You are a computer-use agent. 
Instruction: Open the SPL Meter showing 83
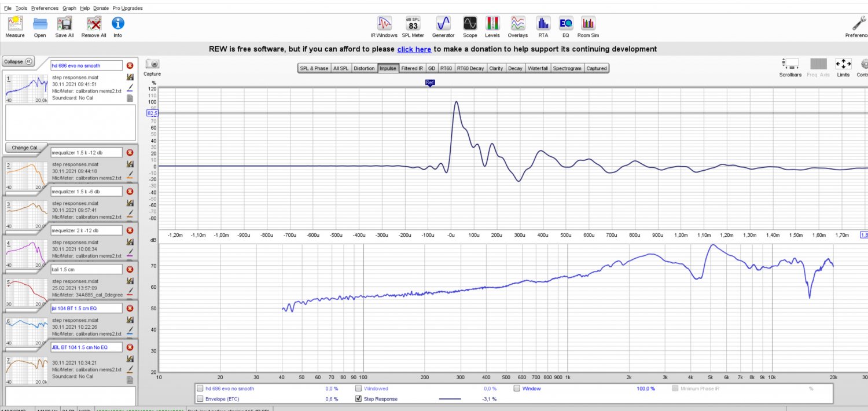(413, 27)
